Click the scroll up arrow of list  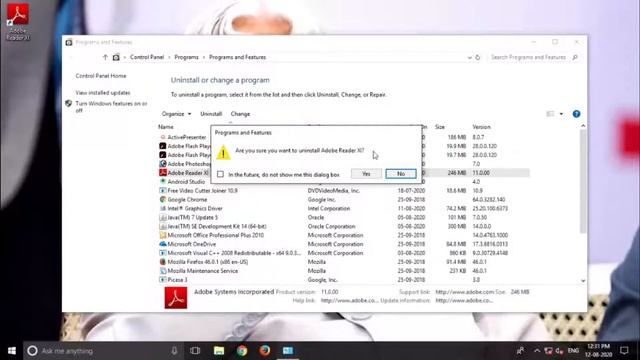(x=583, y=126)
